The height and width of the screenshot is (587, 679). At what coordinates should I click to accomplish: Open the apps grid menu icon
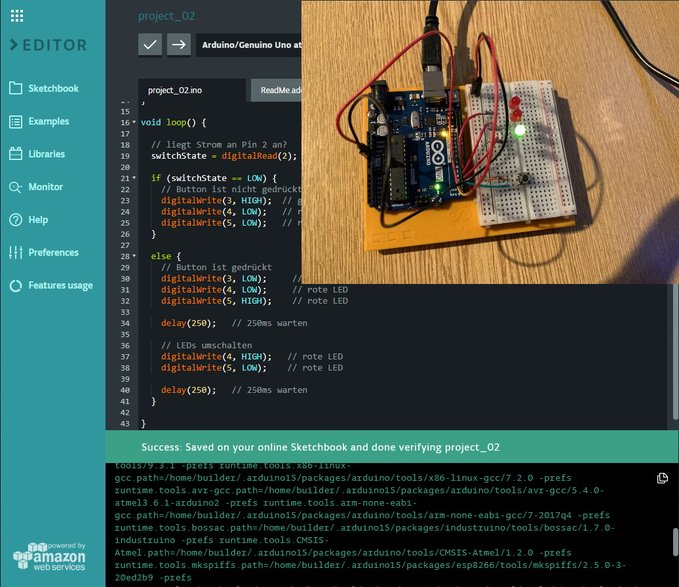click(x=17, y=16)
